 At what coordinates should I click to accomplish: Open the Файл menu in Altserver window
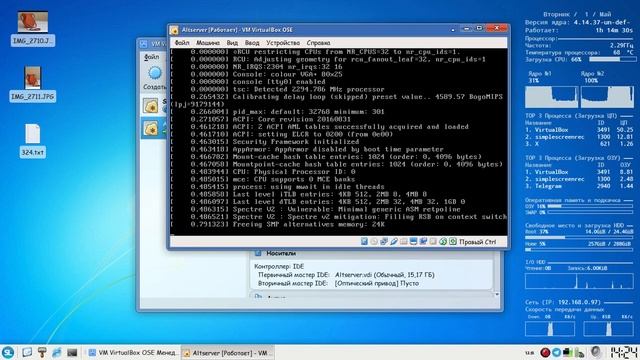182,42
